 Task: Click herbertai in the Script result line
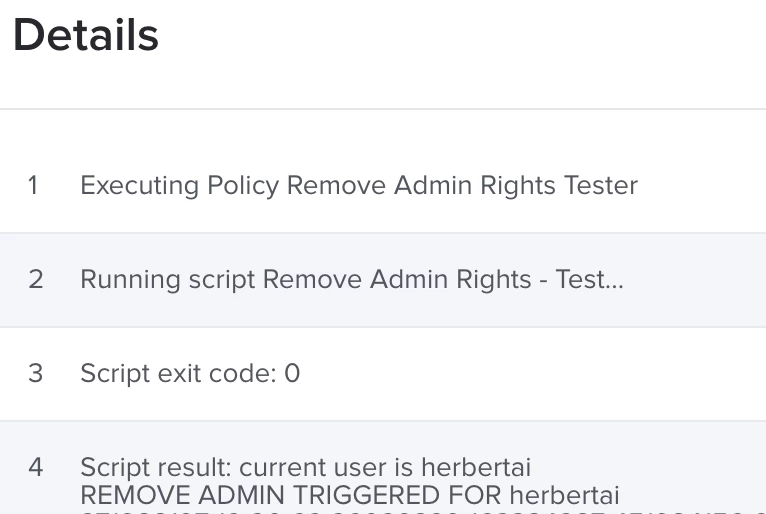tap(476, 467)
